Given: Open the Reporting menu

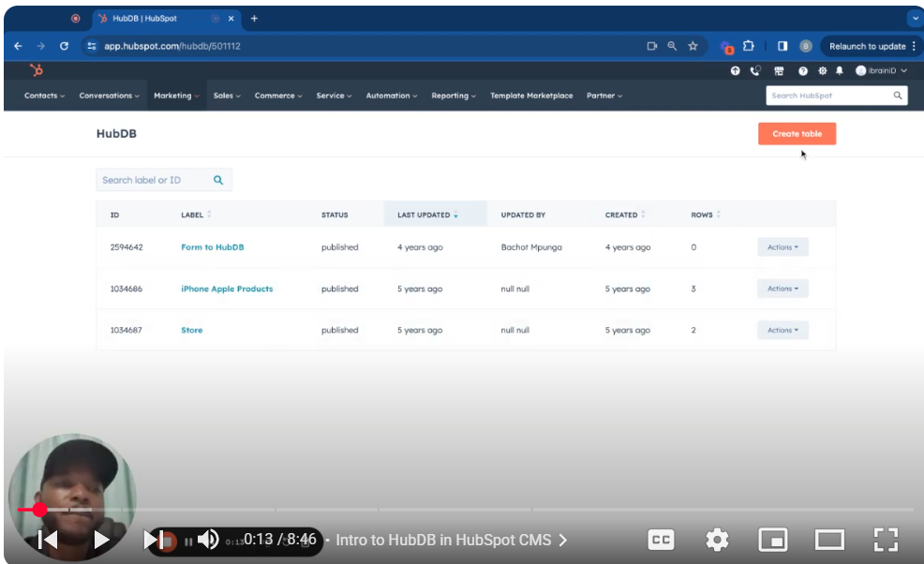Looking at the screenshot, I should 454,96.
